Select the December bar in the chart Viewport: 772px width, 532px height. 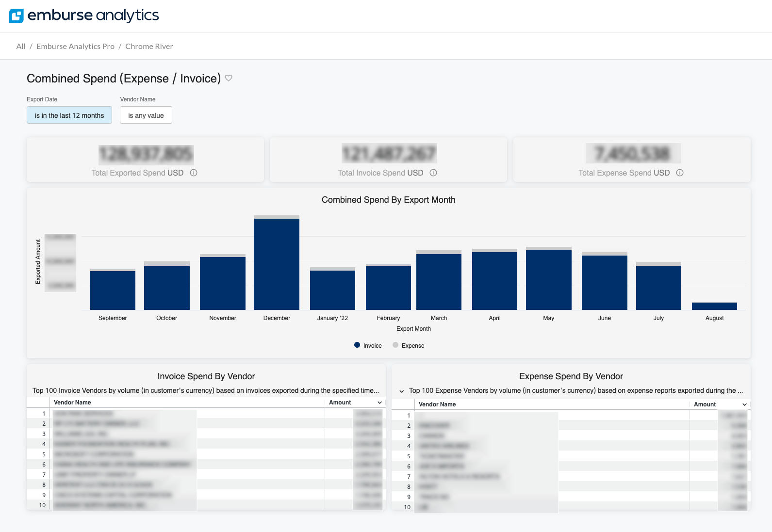[x=277, y=264]
